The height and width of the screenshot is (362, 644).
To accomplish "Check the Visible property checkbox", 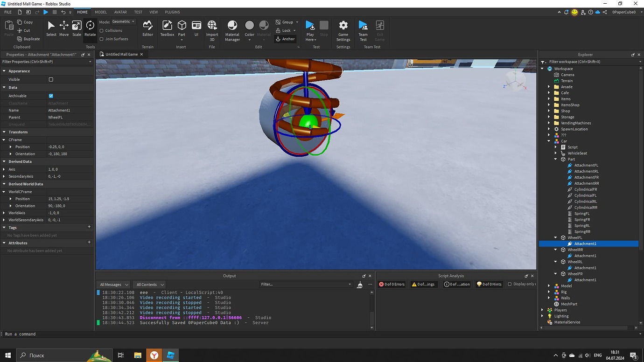I will coord(51,79).
